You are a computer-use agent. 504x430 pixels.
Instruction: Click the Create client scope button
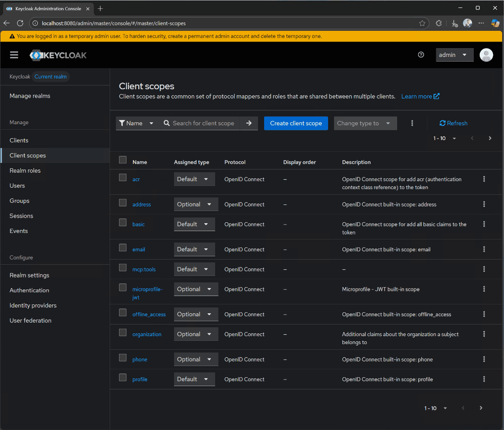(296, 123)
